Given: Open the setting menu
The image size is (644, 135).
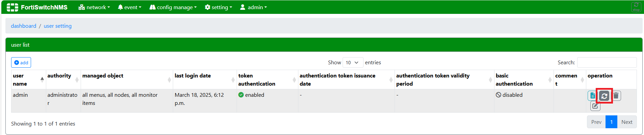Looking at the screenshot, I should coord(218,7).
